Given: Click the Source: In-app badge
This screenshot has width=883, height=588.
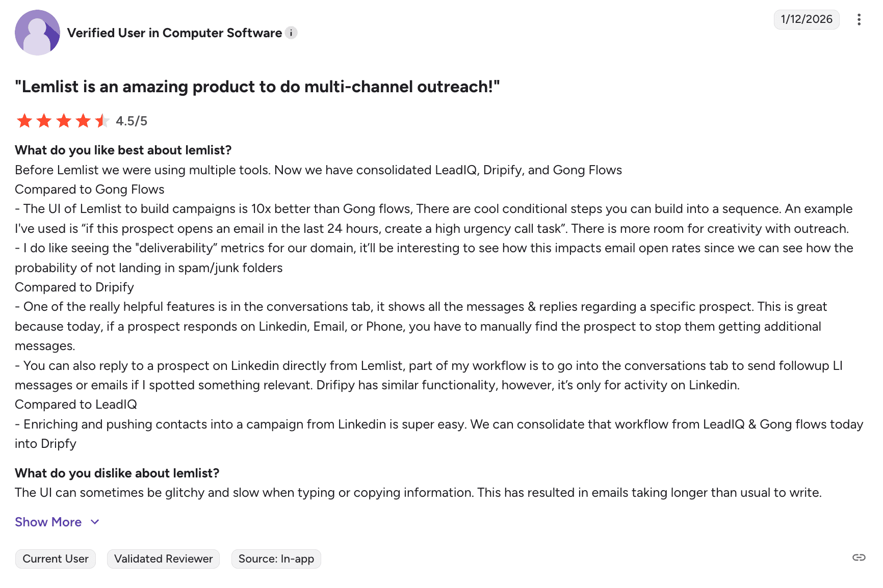Looking at the screenshot, I should coord(276,559).
